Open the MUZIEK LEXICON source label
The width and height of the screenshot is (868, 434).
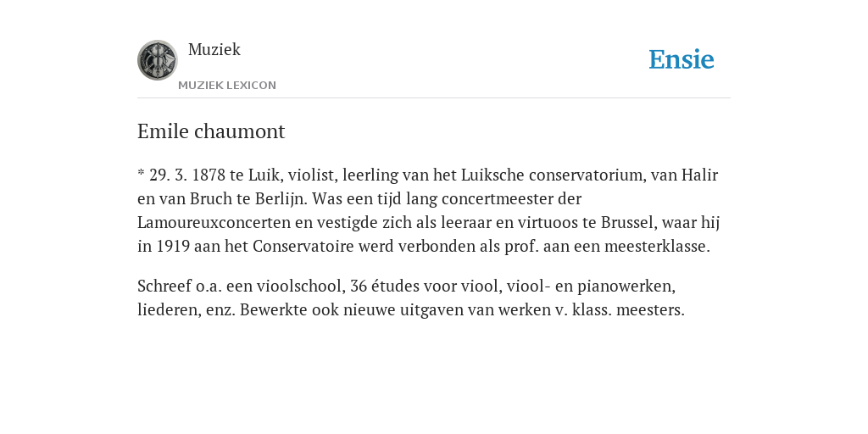click(x=227, y=86)
